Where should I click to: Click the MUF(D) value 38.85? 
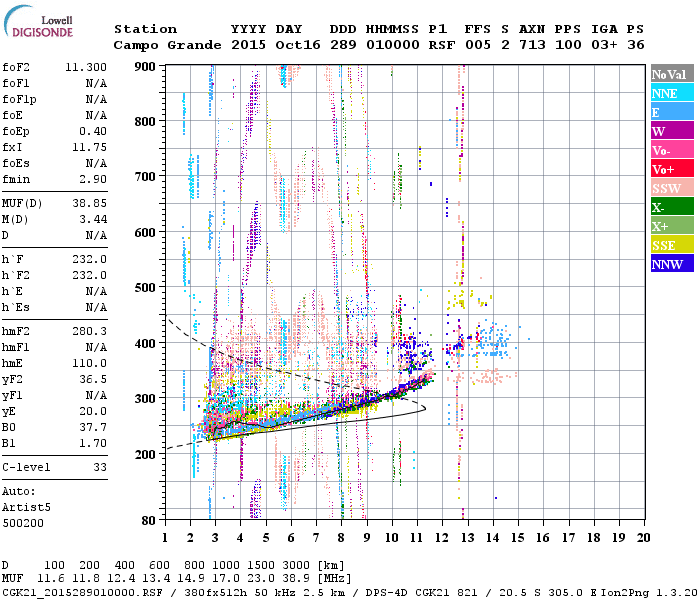click(x=89, y=204)
